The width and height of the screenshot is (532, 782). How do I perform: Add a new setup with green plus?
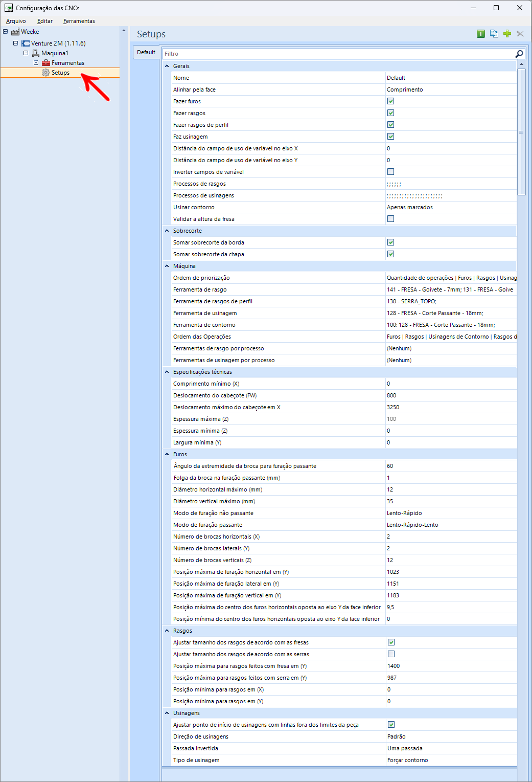[507, 34]
